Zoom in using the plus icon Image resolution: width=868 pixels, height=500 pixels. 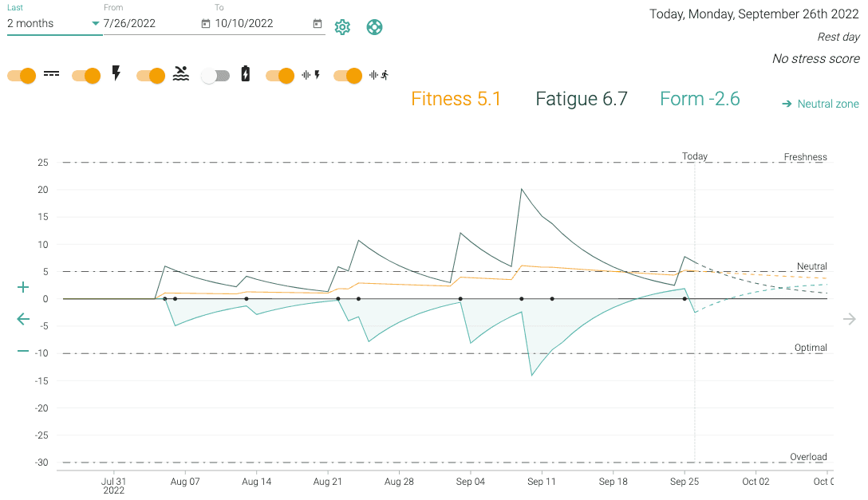pos(23,288)
